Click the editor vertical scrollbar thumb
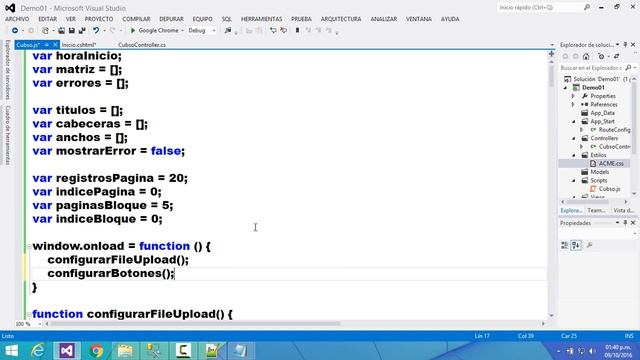Viewport: 640px width, 360px height. 551,75
